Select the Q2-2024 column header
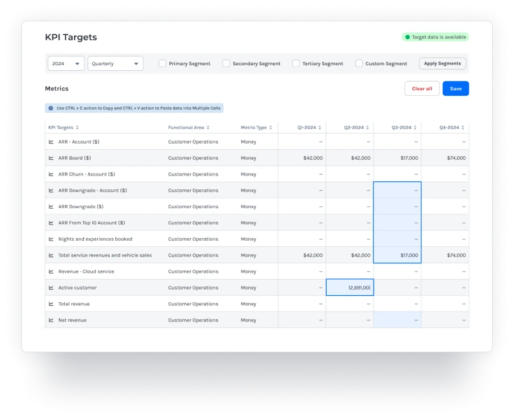This screenshot has height=420, width=514. tap(354, 128)
